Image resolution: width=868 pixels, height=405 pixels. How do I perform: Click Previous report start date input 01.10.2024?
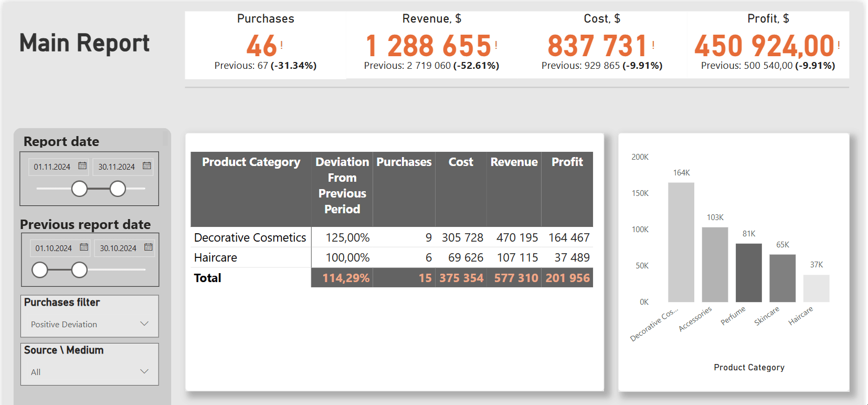[54, 248]
